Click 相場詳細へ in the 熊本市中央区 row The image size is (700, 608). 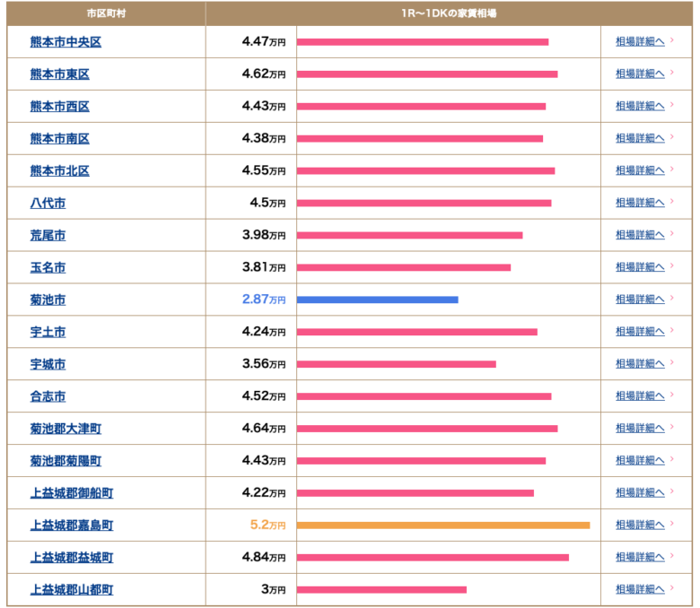639,41
